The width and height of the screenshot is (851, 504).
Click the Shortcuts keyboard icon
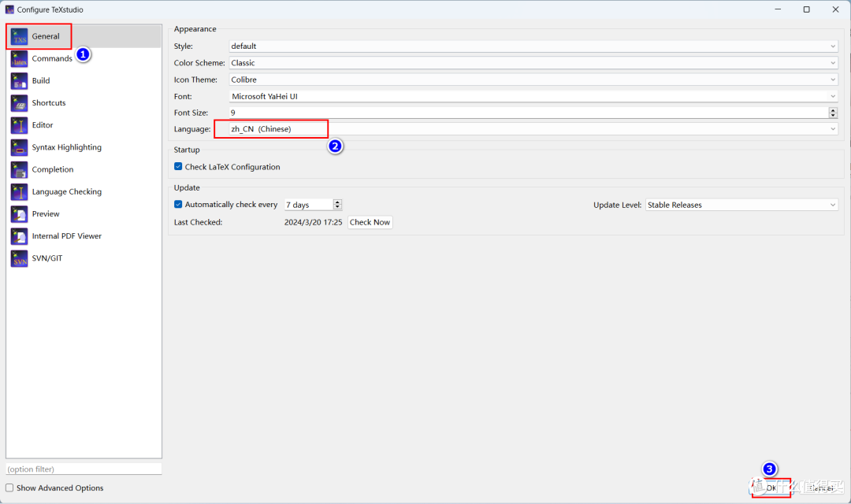(x=19, y=103)
